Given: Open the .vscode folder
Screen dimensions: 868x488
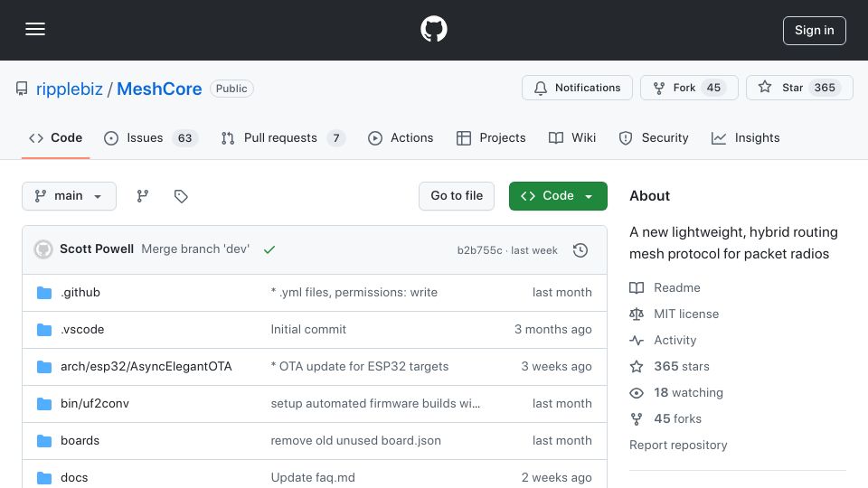Looking at the screenshot, I should tap(82, 329).
